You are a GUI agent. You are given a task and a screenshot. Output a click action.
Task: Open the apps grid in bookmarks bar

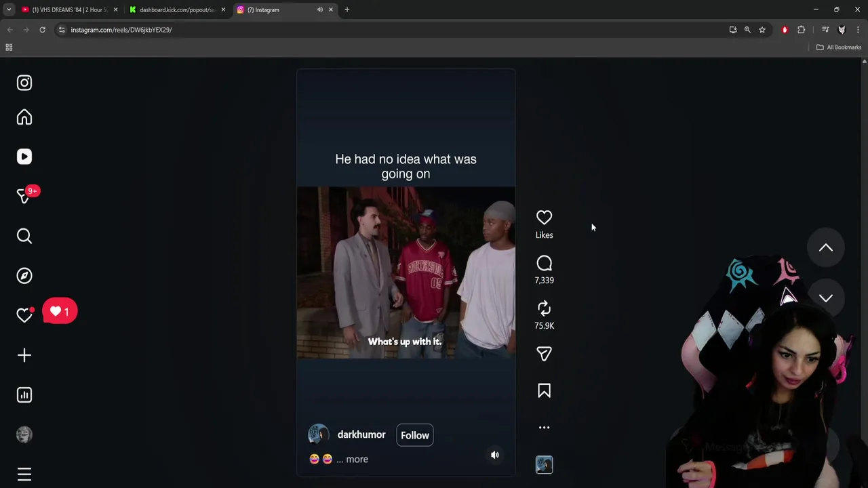tap(9, 47)
